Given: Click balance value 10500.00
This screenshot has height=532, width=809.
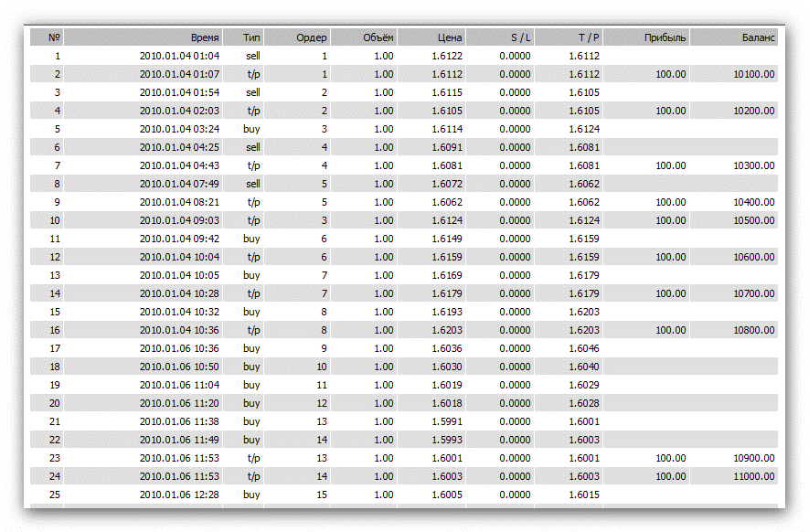Looking at the screenshot, I should 754,220.
